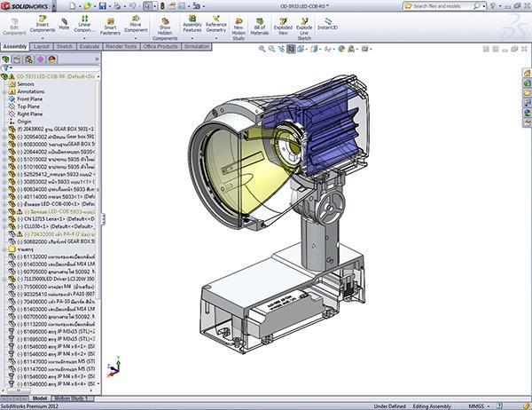Open Bill of Materials
532x410 pixels.
[260, 27]
